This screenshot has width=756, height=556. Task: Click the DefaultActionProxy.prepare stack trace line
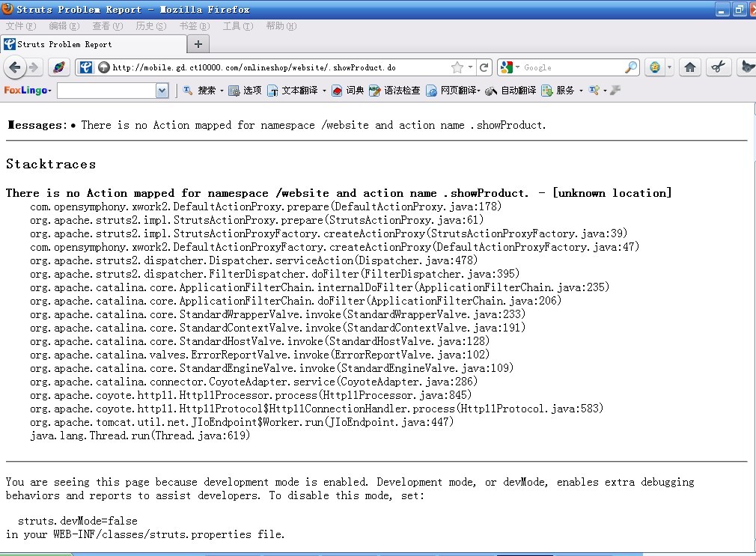pyautogui.click(x=266, y=207)
